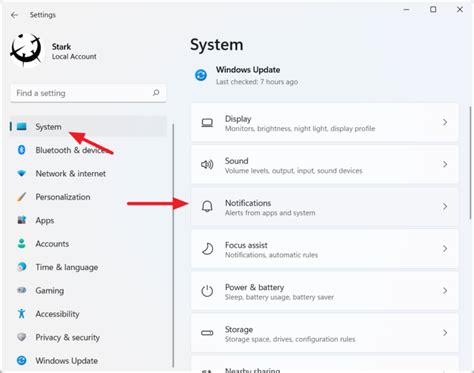Click the Display monitor icon
Viewport: 474px width, 373px height.
pos(207,123)
